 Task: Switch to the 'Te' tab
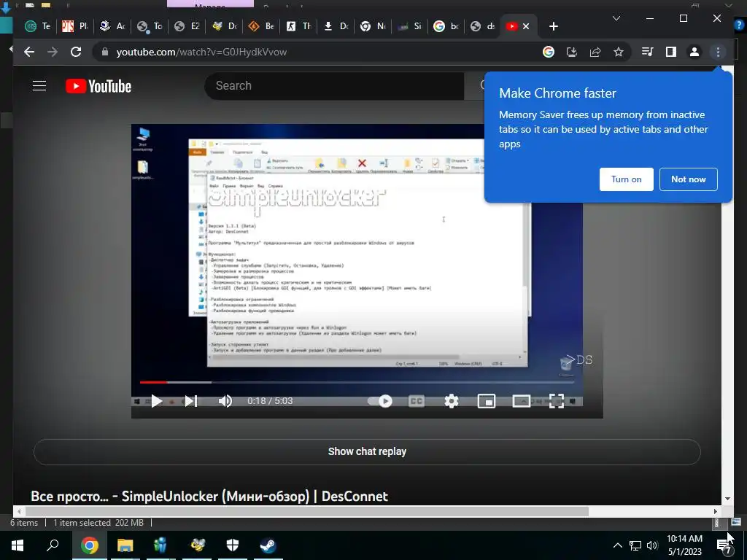pos(38,26)
